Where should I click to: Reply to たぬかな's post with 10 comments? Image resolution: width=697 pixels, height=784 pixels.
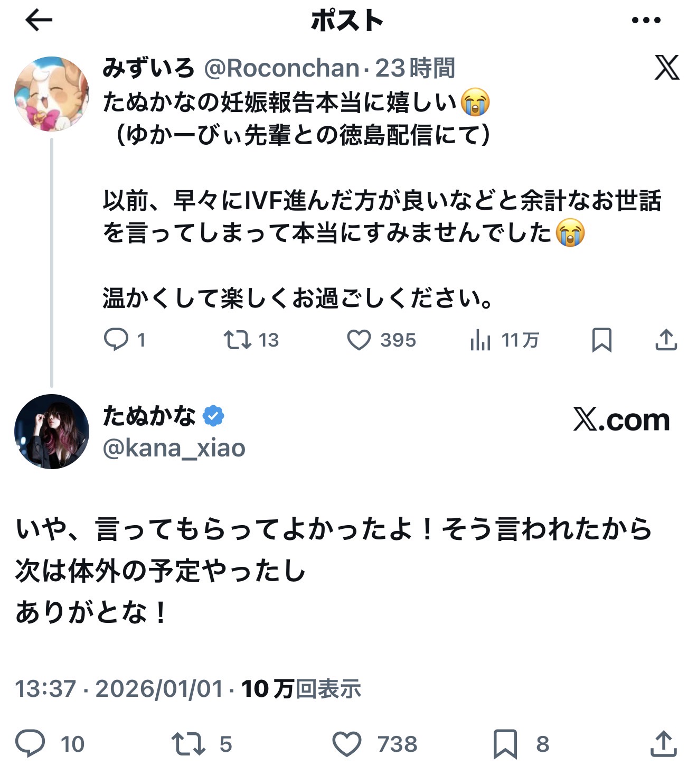(x=30, y=743)
